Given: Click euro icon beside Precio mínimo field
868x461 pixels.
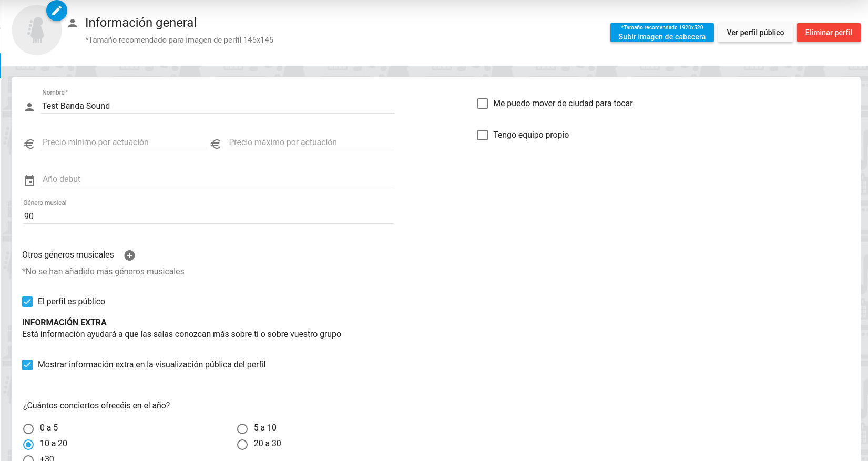Looking at the screenshot, I should pos(29,144).
